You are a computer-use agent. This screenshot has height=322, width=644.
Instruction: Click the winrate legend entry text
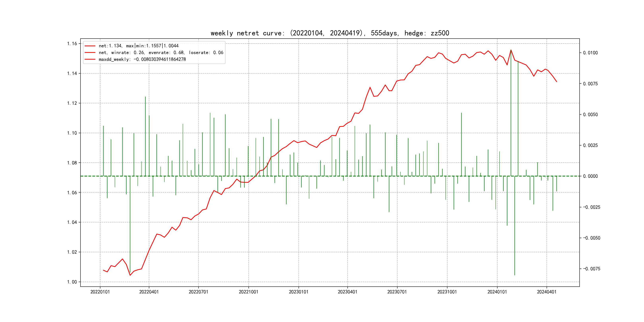(161, 52)
